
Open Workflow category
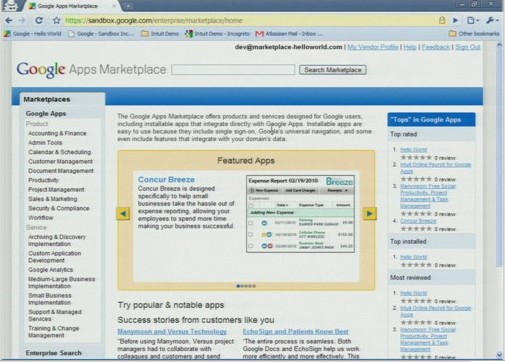pyautogui.click(x=40, y=217)
